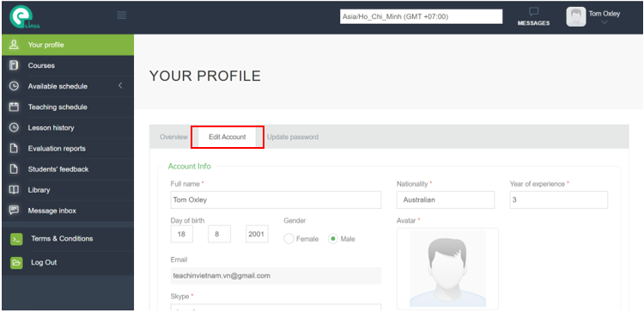Open the Messages speech bubble icon
The width and height of the screenshot is (644, 313).
pyautogui.click(x=533, y=11)
